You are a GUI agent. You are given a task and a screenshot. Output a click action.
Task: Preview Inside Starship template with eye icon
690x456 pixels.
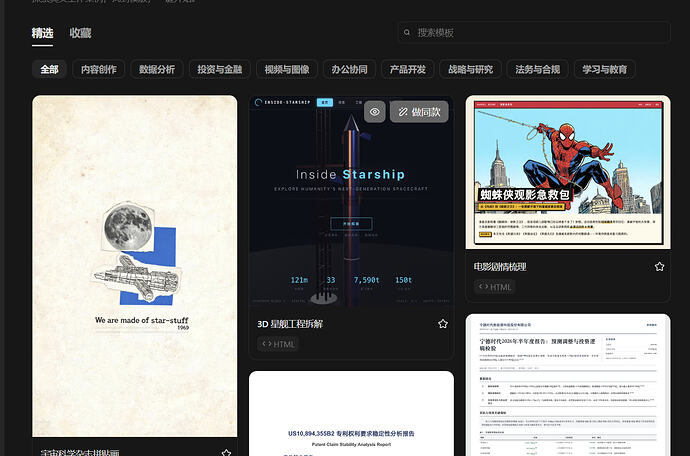pos(375,112)
